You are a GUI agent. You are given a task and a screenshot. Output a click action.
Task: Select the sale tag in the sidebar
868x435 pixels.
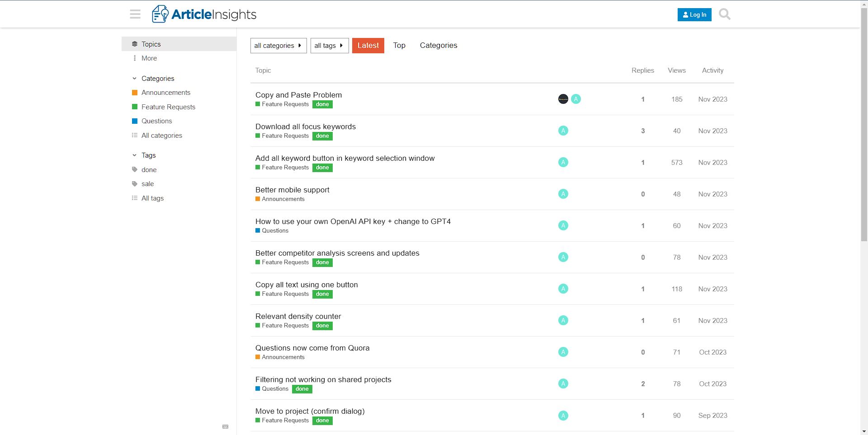click(x=147, y=183)
